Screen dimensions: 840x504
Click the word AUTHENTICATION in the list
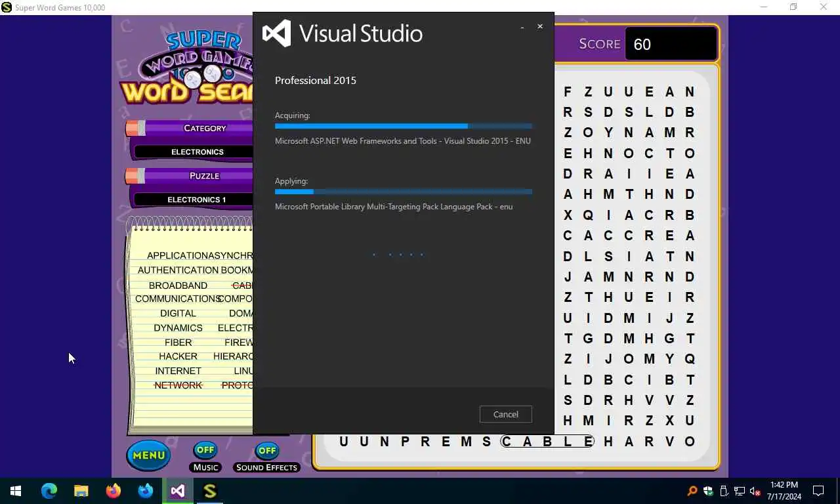(178, 270)
